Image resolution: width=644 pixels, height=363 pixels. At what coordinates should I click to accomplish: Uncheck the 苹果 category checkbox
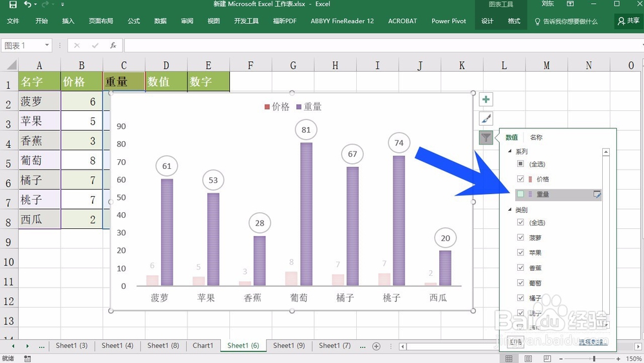520,252
